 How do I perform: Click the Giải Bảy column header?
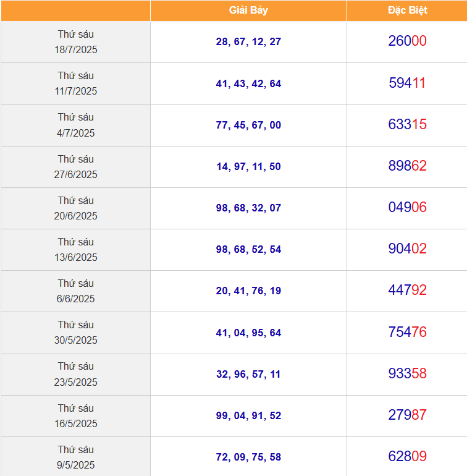click(x=248, y=11)
